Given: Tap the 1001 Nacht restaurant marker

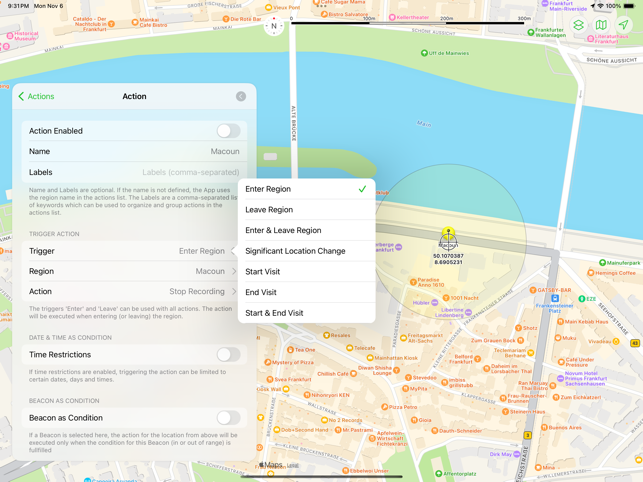Looking at the screenshot, I should pos(446,298).
